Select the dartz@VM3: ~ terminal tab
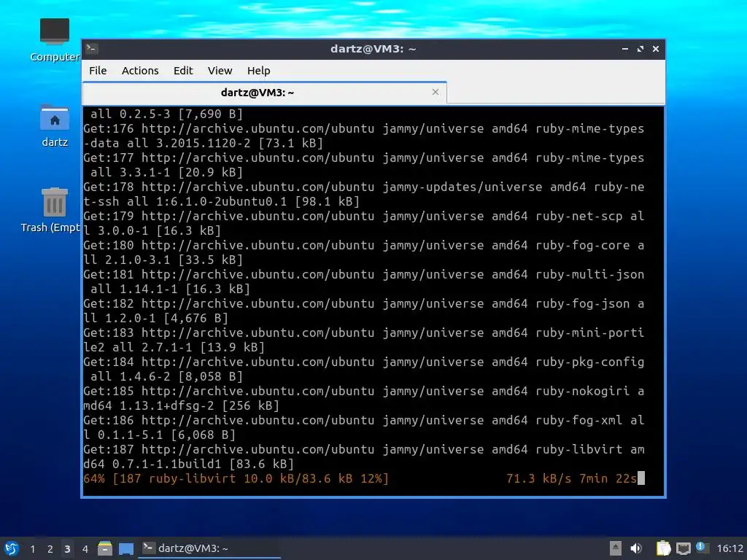 pos(264,93)
